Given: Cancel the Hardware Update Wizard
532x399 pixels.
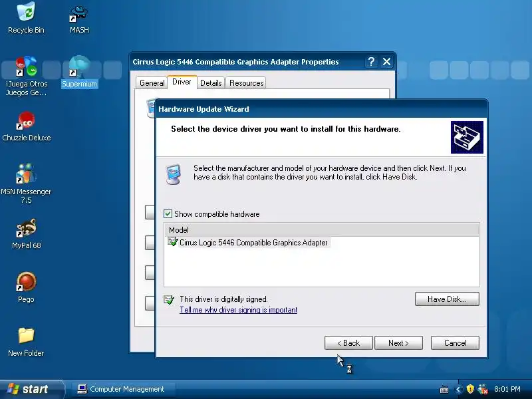Looking at the screenshot, I should (x=455, y=343).
